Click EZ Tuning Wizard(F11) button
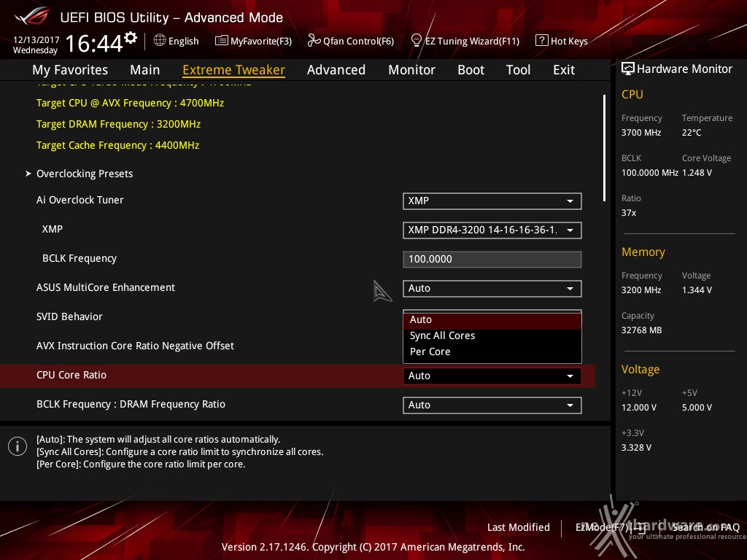 click(x=465, y=41)
